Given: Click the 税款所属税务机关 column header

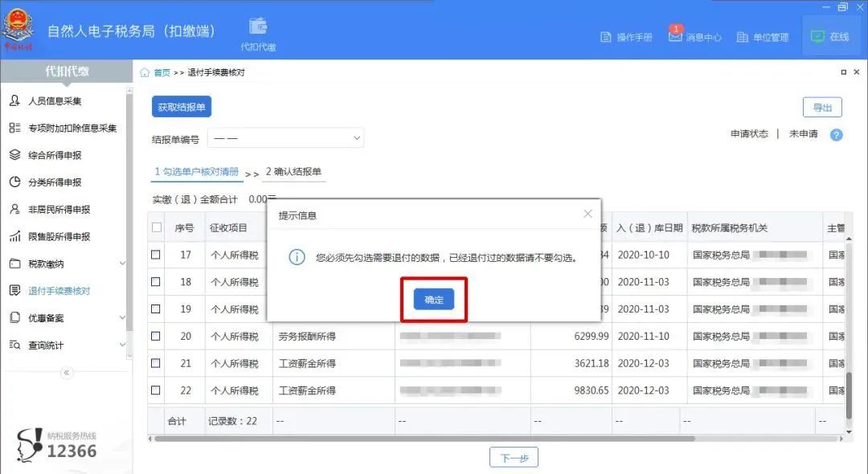Looking at the screenshot, I should point(755,228).
